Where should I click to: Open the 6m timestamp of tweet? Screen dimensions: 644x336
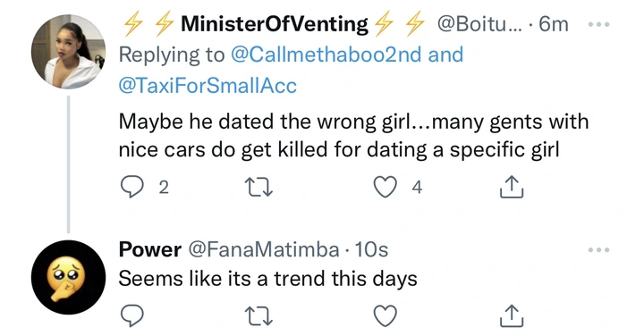[x=554, y=24]
